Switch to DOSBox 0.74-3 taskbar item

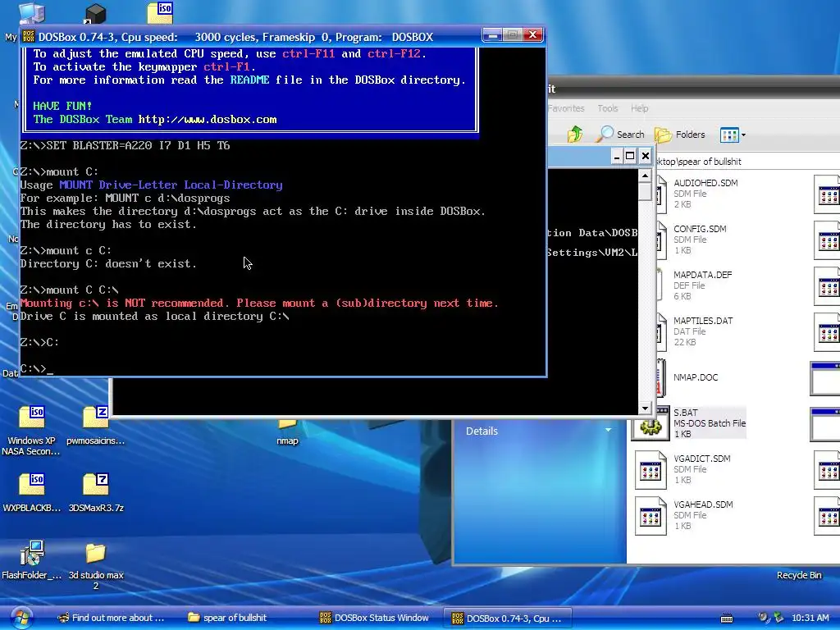[507, 618]
